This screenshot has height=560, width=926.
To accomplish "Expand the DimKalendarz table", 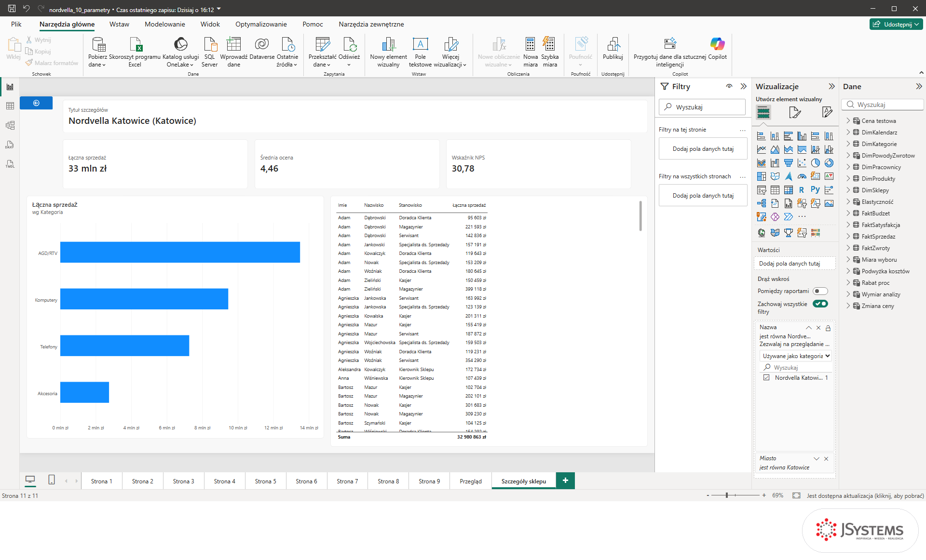I will [848, 132].
